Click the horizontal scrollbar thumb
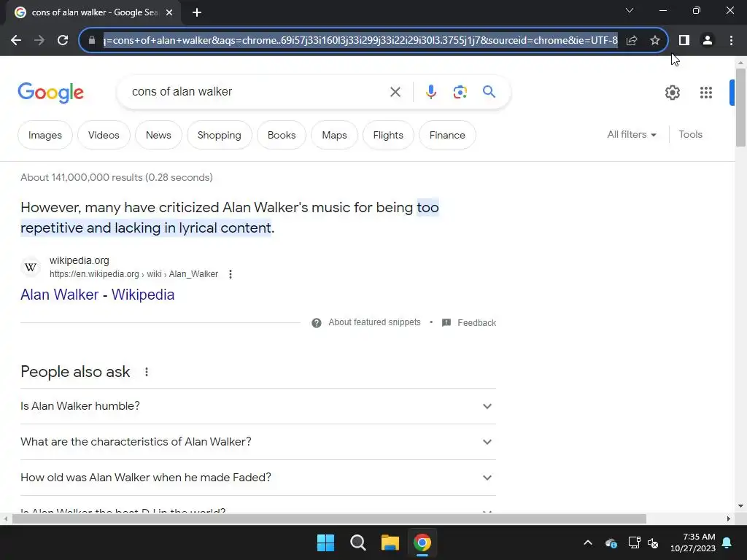 click(329, 518)
